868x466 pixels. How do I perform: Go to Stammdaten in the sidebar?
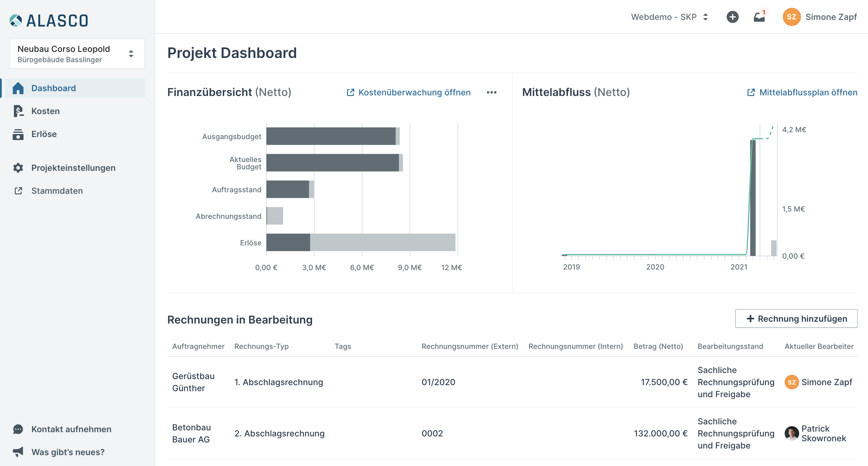click(56, 190)
